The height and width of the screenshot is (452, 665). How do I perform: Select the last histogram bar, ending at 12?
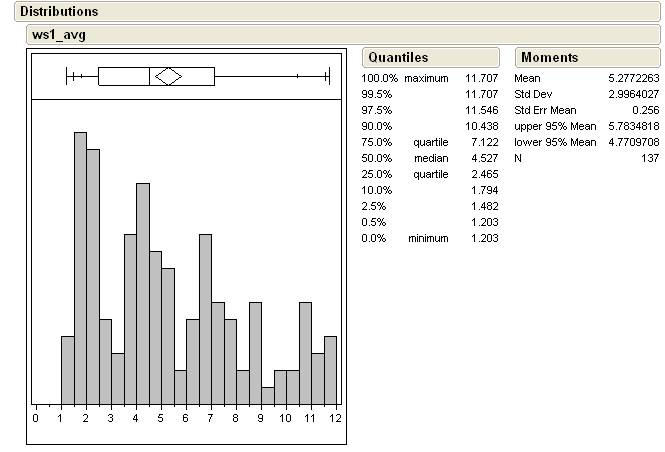click(x=330, y=368)
